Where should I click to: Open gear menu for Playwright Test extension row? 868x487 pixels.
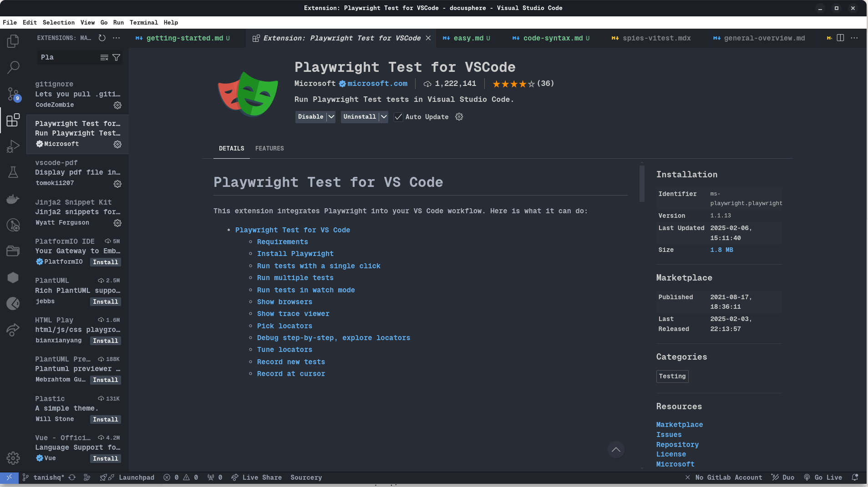point(117,144)
